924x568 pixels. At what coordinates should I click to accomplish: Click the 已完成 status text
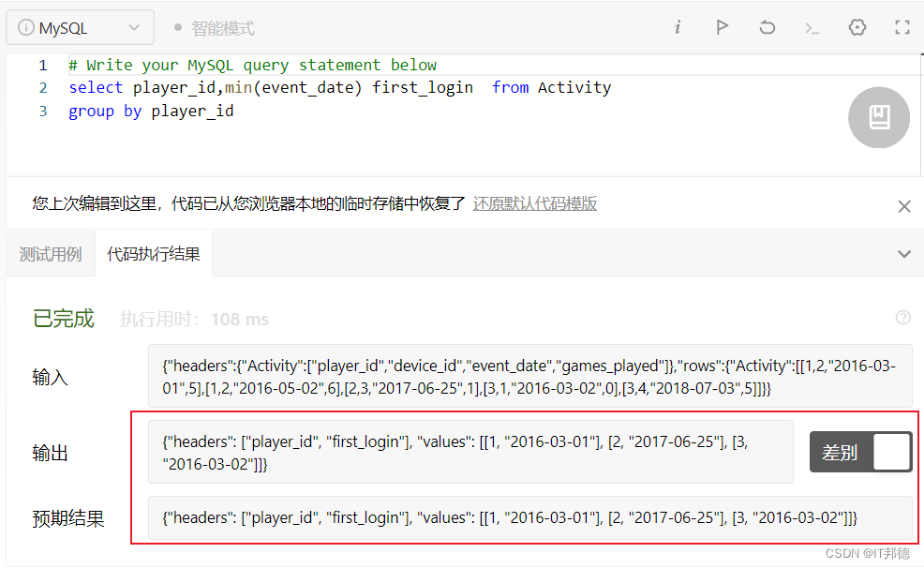[x=63, y=319]
